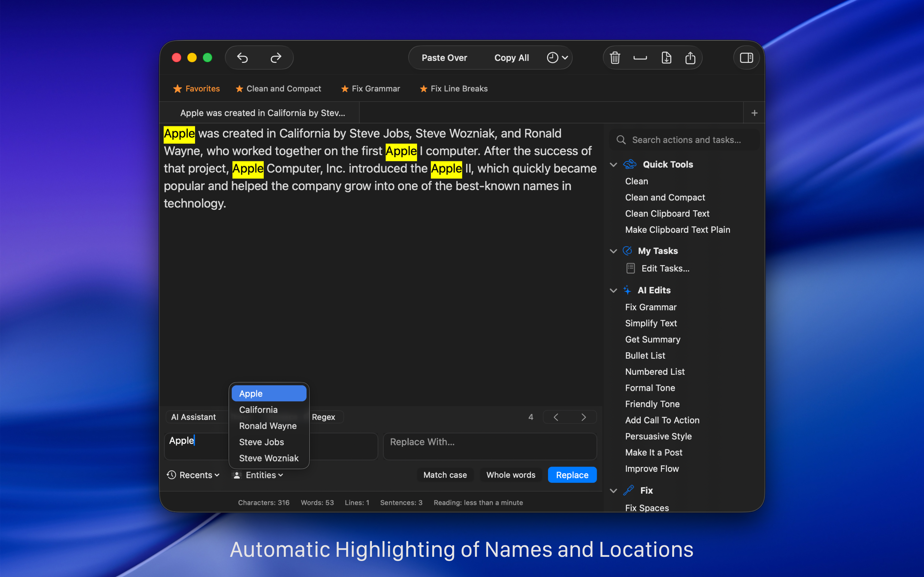
Task: Go to next match arrow
Action: (x=583, y=417)
